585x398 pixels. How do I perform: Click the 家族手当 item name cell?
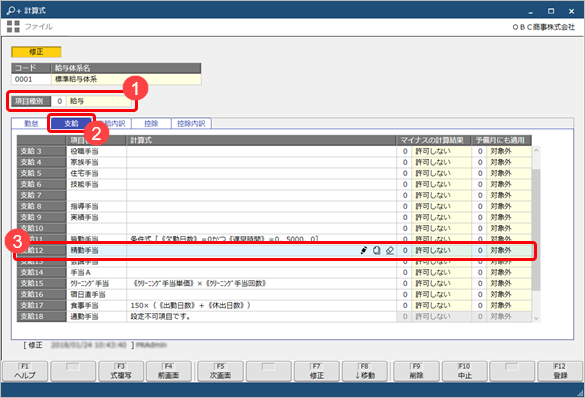(x=96, y=162)
